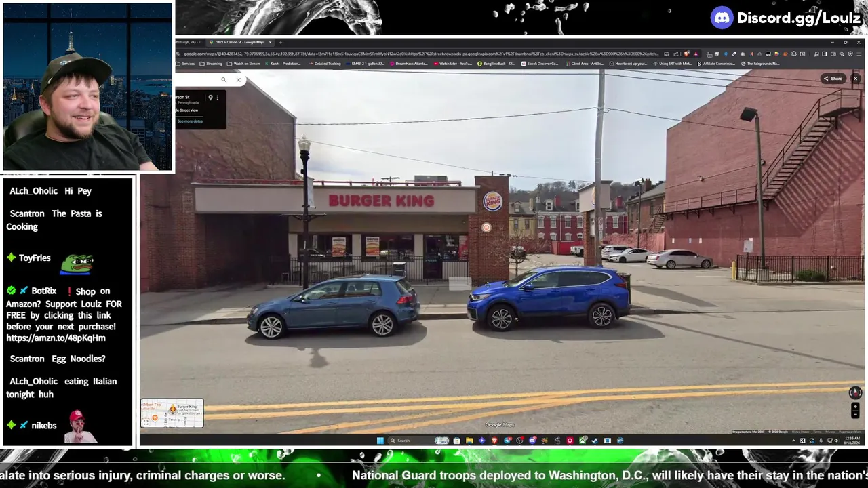
Task: Open the Streaming bookmarks folder
Action: tap(211, 64)
